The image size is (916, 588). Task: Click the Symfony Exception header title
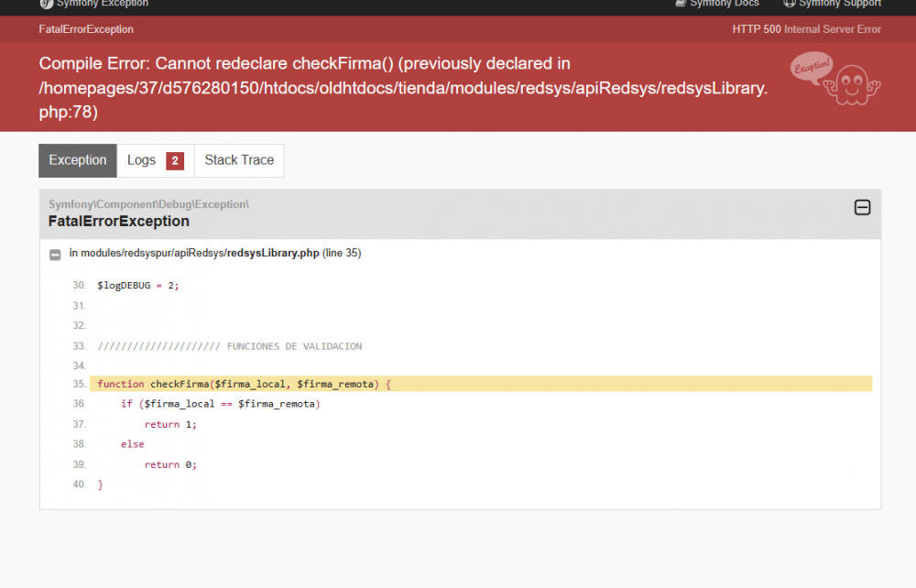103,4
